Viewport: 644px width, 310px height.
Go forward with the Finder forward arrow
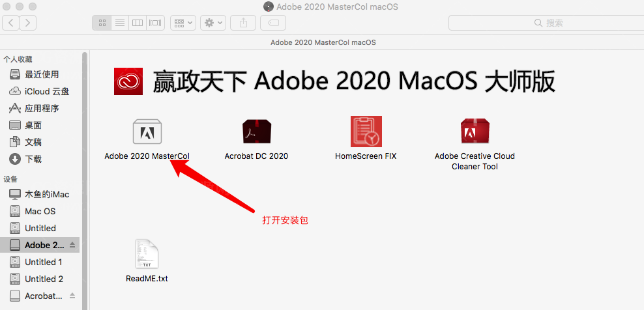tap(27, 23)
